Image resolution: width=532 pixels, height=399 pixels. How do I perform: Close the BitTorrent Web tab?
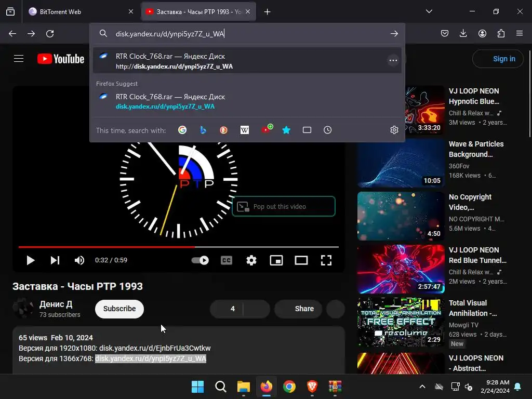tap(131, 12)
